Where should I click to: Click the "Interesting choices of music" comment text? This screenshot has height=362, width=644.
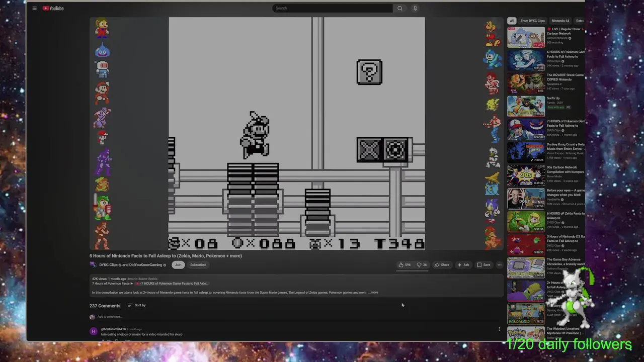141,334
